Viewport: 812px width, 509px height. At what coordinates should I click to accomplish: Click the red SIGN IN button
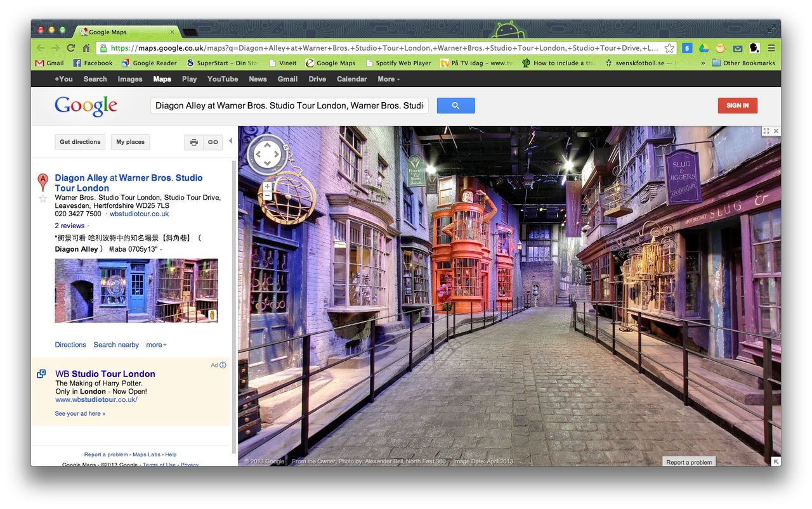[x=737, y=105]
